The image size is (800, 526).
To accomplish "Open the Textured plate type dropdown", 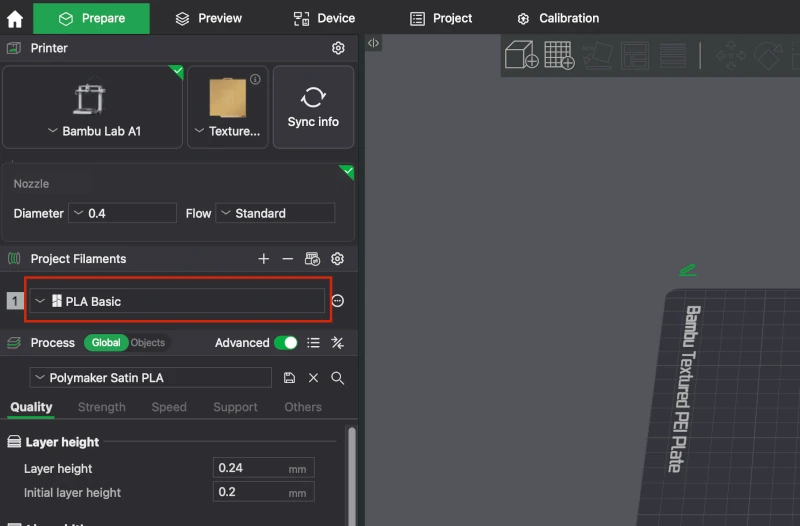I will pos(228,131).
